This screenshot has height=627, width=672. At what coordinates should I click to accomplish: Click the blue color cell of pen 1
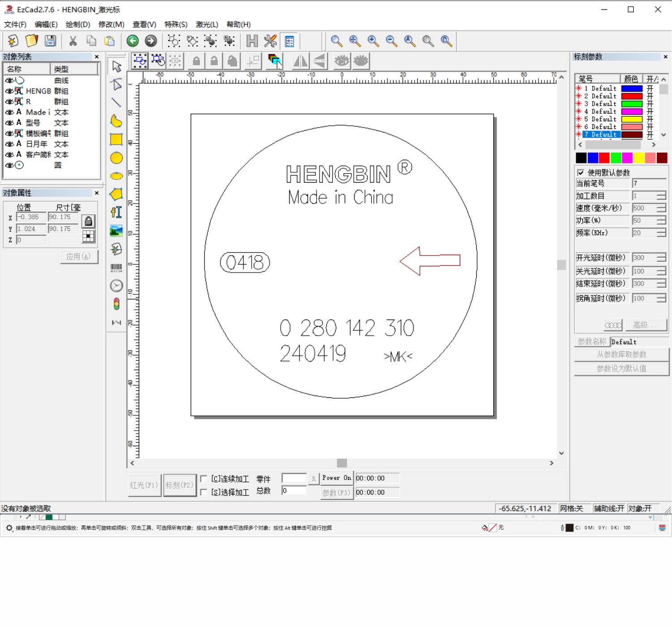(x=632, y=89)
